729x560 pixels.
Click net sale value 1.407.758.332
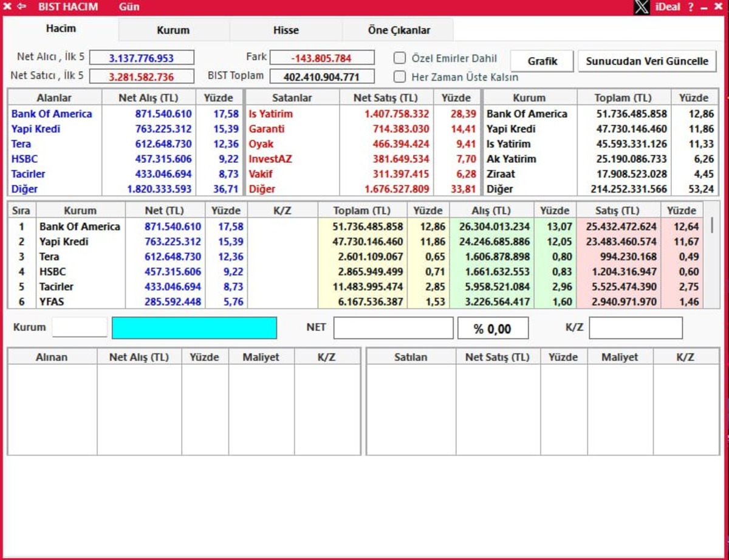pos(397,114)
